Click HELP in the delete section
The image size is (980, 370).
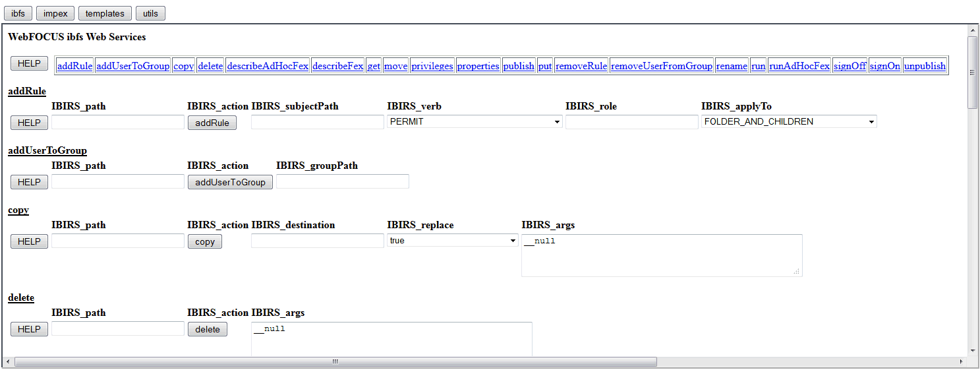point(29,329)
